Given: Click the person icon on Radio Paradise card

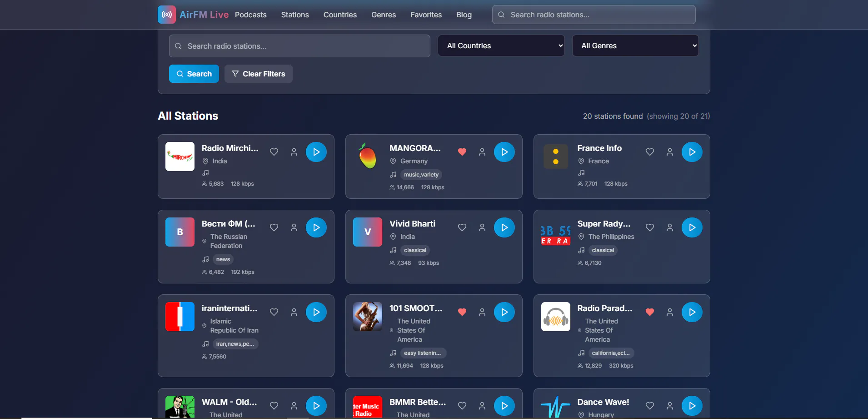Looking at the screenshot, I should pyautogui.click(x=670, y=312).
